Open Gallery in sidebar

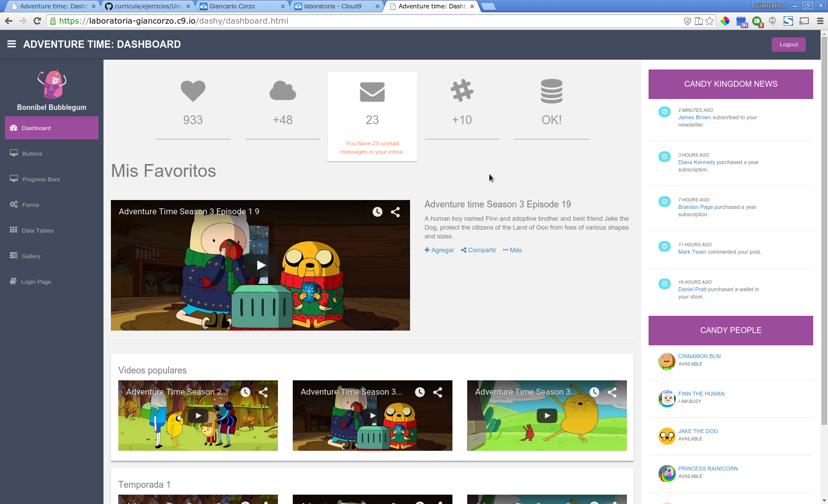pos(52,256)
